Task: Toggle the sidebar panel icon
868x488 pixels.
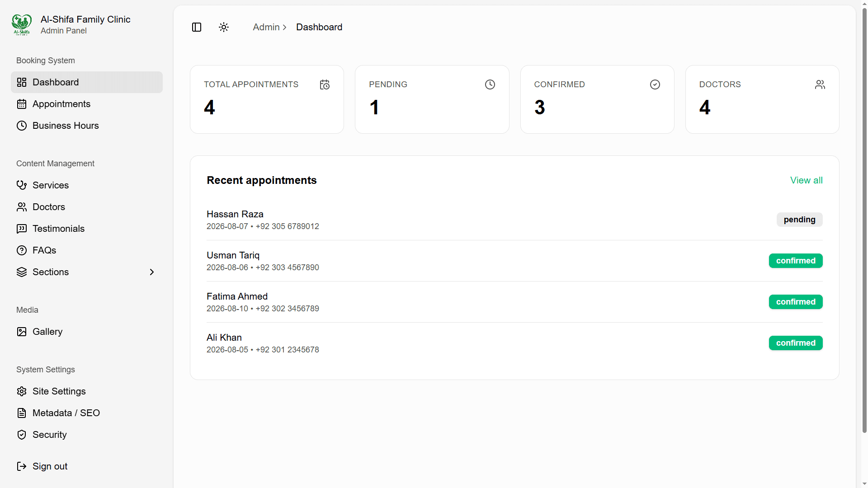Action: (x=197, y=27)
